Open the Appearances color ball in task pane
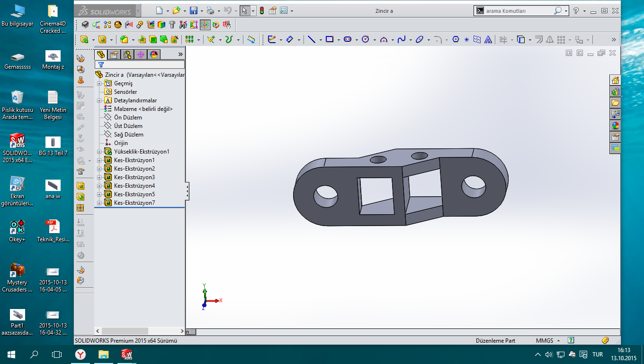The height and width of the screenshot is (364, 644). click(x=615, y=126)
